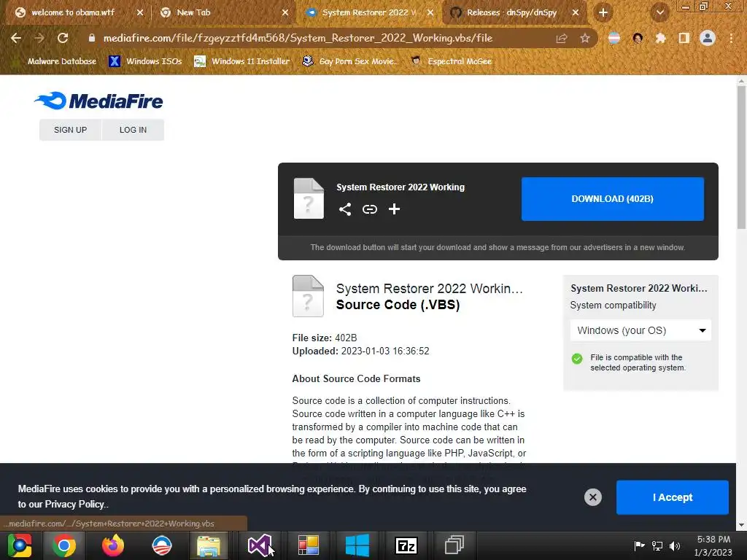Open Visual Studio from the taskbar
This screenshot has height=560, width=747.
click(260, 545)
